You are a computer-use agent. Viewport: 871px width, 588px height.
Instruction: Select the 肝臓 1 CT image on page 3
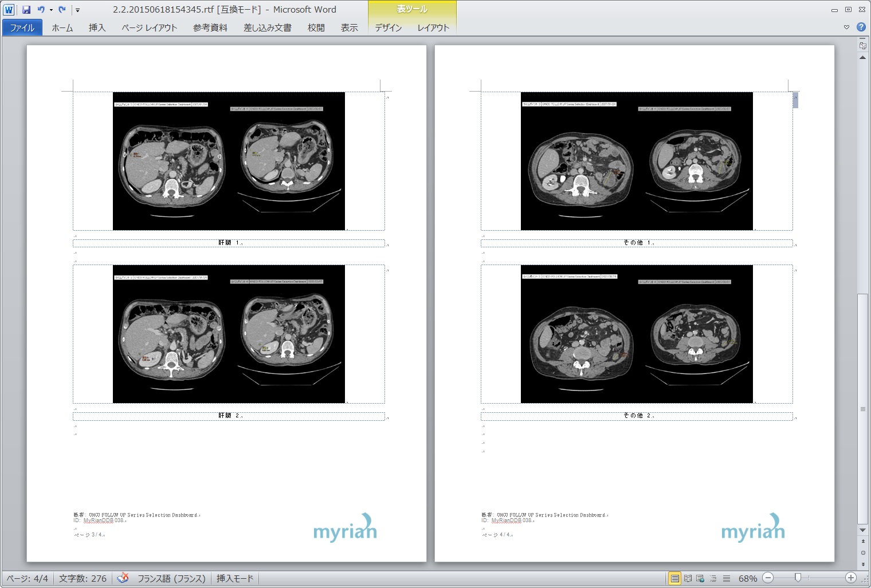tap(229, 161)
